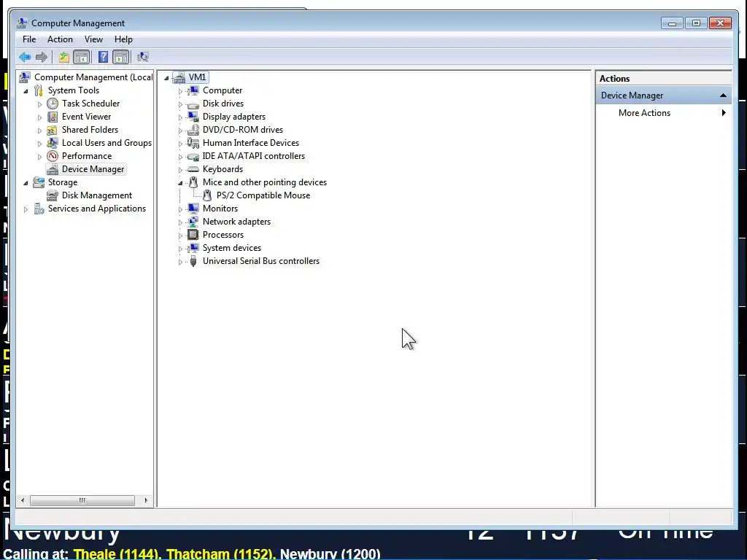The width and height of the screenshot is (747, 560).
Task: Click the Forward arrow toolbar icon
Action: tap(42, 58)
